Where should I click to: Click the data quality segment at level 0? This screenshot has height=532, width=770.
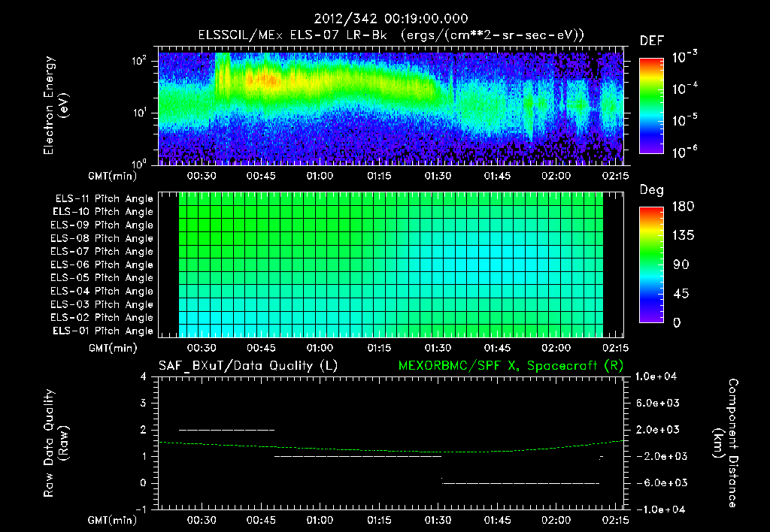[x=520, y=483]
